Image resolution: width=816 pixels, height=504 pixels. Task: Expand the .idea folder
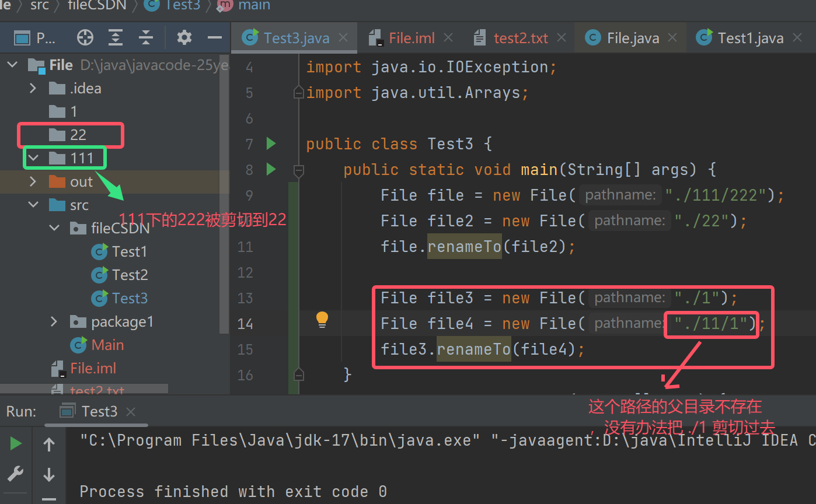coord(33,89)
